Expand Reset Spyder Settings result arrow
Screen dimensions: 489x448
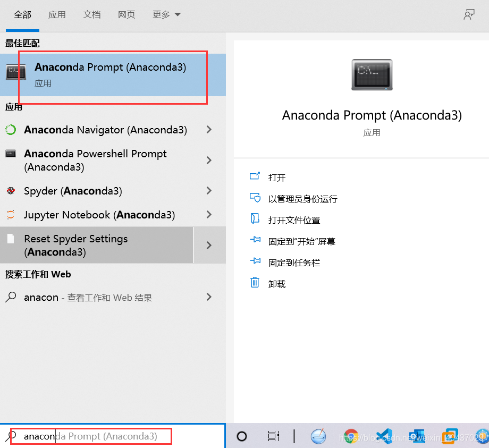coord(209,245)
